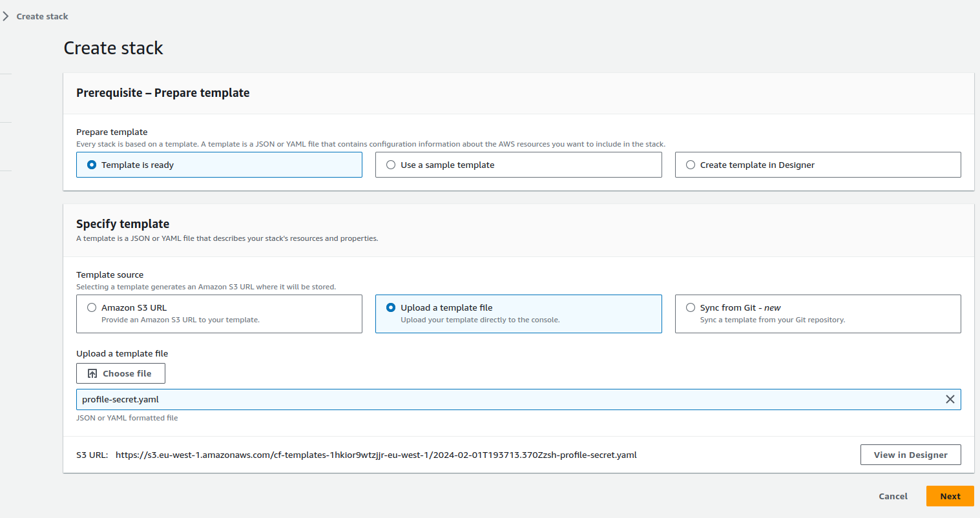Click the S3 URL text for the template
The width and height of the screenshot is (980, 518).
(376, 455)
